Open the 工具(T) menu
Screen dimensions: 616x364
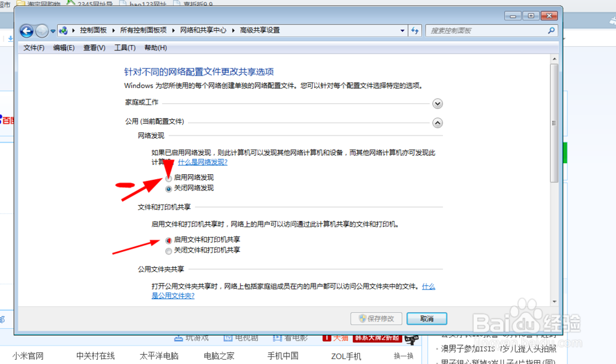tap(125, 47)
